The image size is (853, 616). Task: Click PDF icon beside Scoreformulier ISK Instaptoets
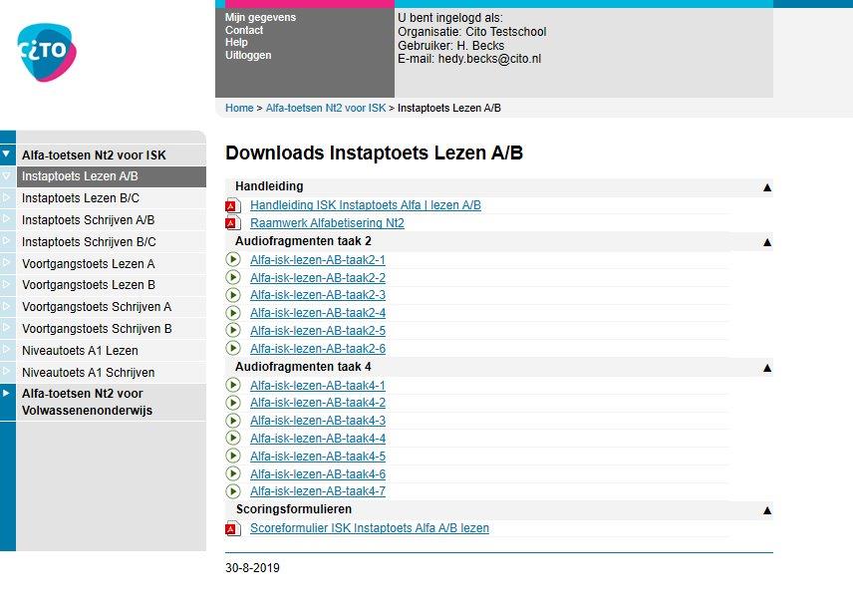pos(233,528)
